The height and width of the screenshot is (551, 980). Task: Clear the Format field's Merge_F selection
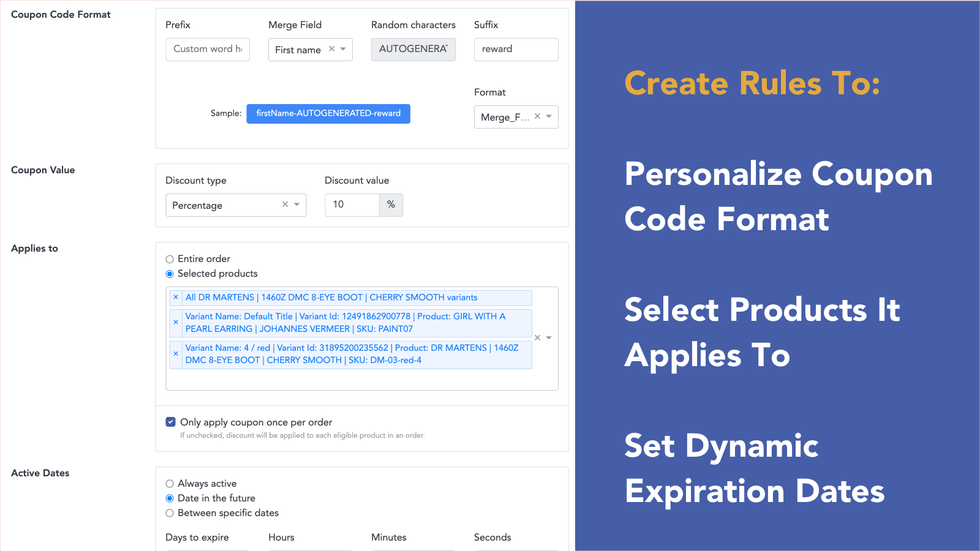(x=537, y=115)
